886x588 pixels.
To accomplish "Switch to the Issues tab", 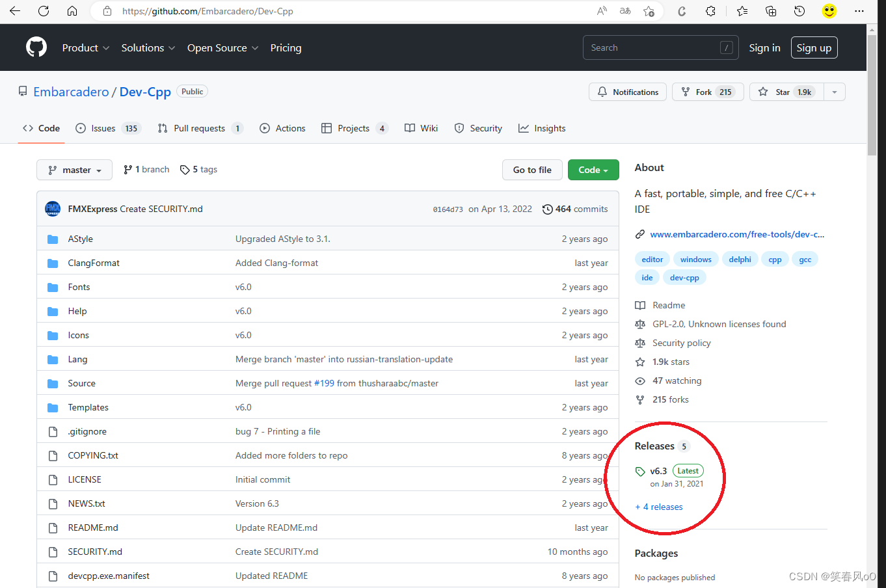I will pos(108,128).
